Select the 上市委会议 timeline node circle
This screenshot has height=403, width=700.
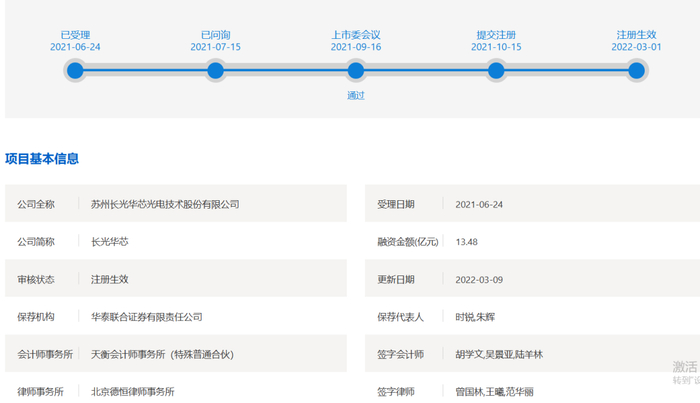coord(356,71)
